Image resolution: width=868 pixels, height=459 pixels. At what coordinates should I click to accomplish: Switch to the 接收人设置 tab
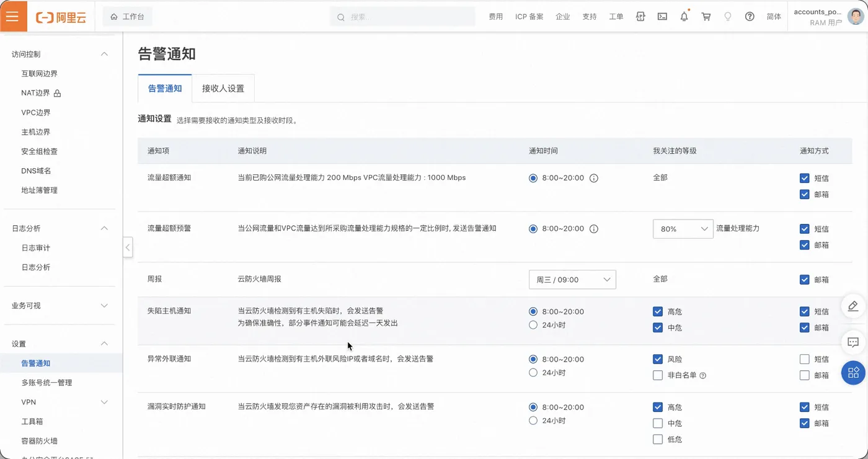tap(223, 89)
